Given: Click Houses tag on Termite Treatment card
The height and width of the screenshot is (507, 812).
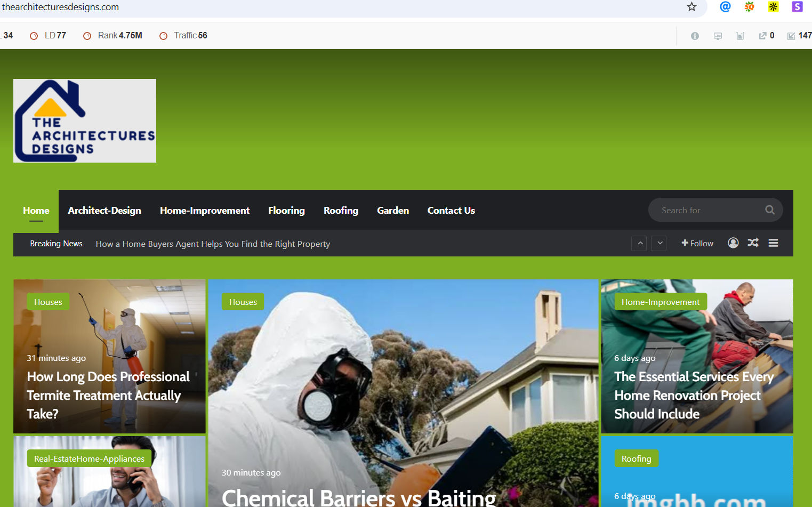Looking at the screenshot, I should click(48, 302).
